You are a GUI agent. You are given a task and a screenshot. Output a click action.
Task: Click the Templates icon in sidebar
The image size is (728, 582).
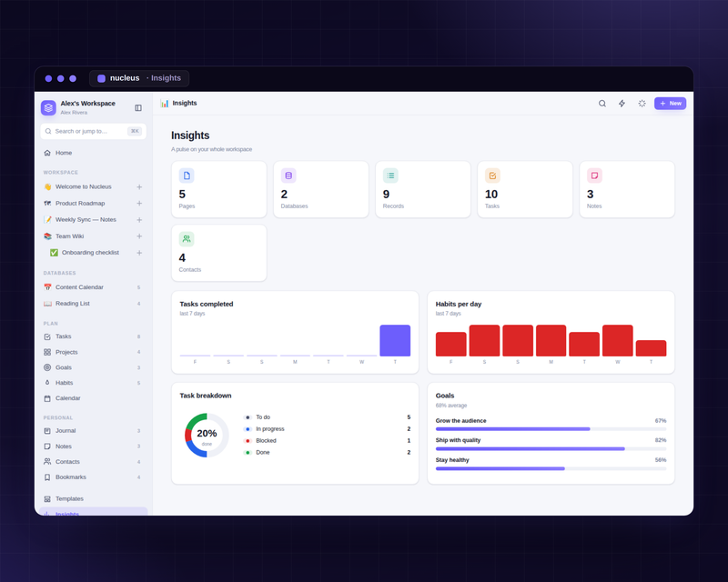click(47, 499)
